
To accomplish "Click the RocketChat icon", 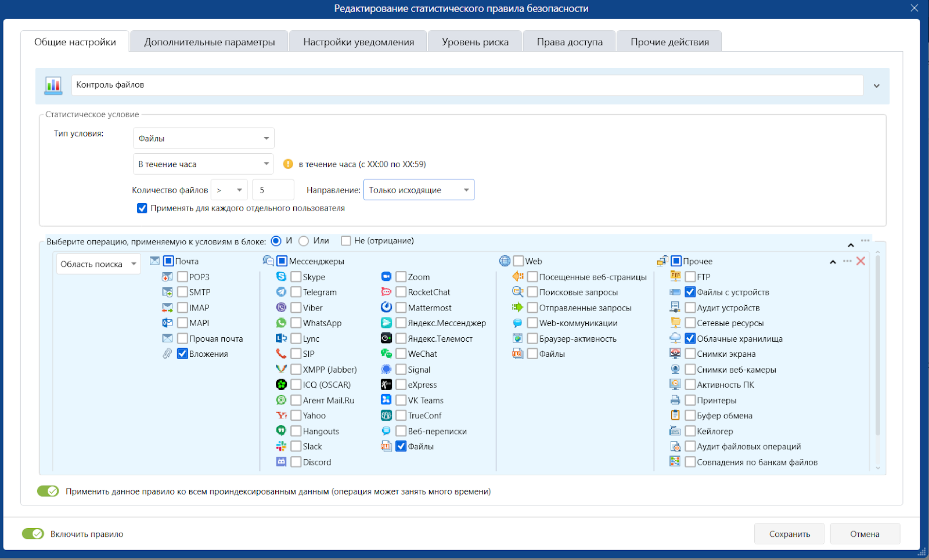I will (x=386, y=292).
